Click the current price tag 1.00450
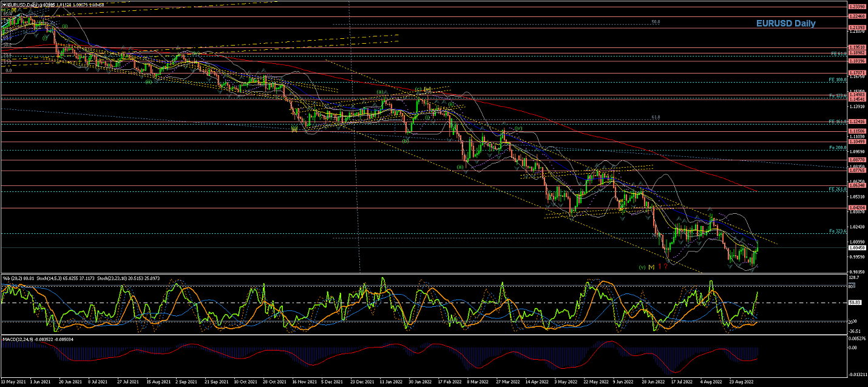 point(857,248)
